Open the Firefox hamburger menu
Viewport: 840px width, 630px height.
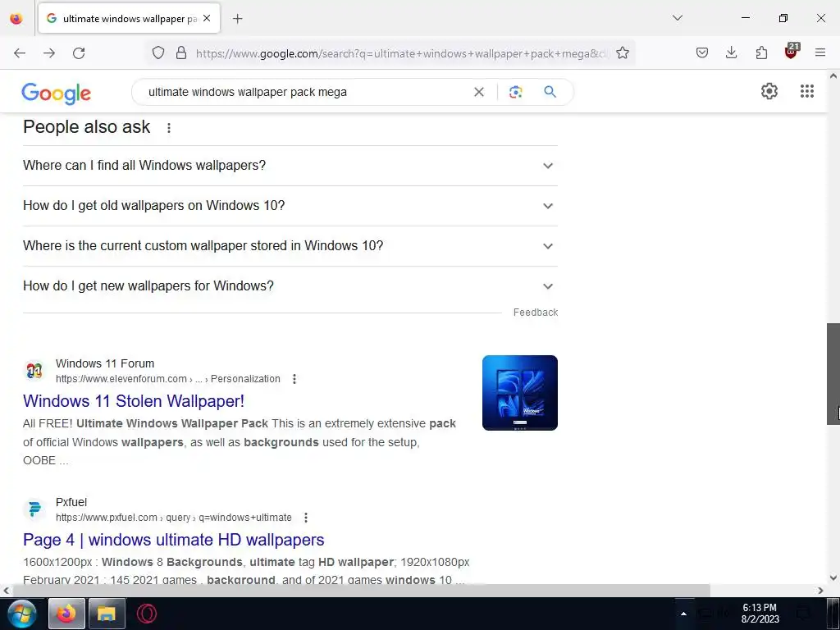tap(820, 52)
